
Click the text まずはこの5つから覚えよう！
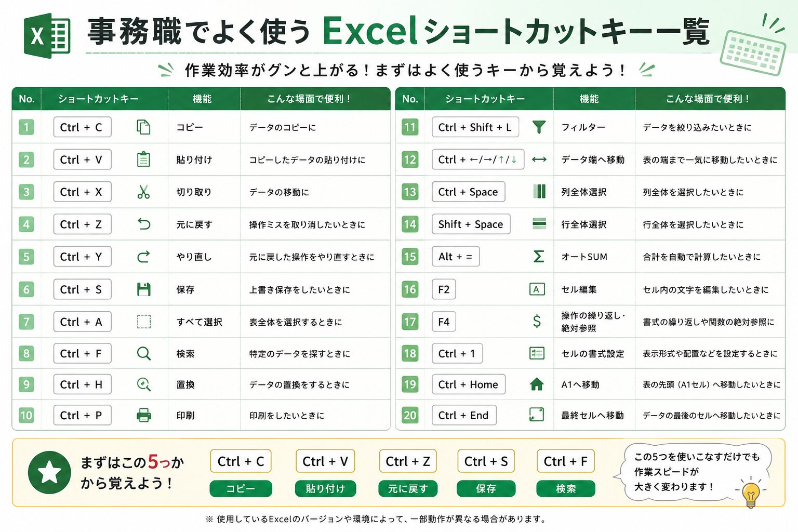pos(132,472)
